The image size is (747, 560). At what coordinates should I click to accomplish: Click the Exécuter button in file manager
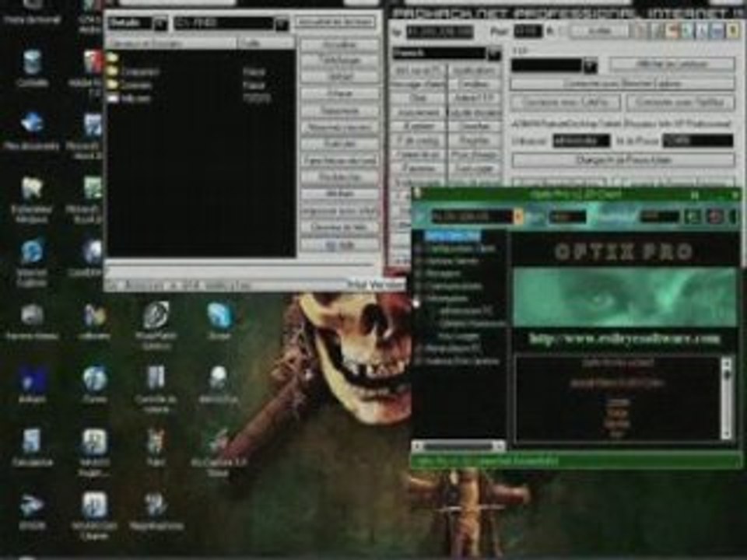340,144
